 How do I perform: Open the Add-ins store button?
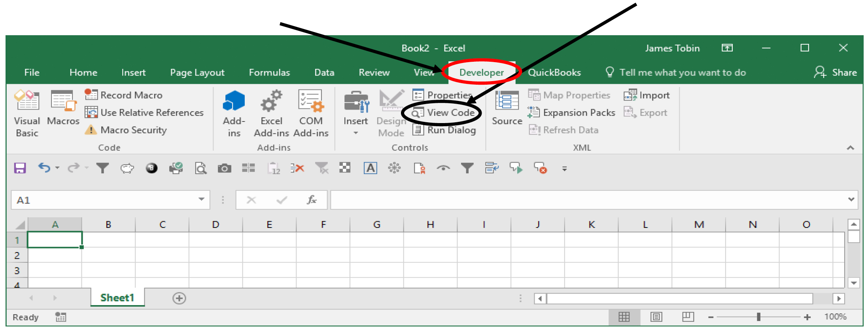pyautogui.click(x=234, y=113)
